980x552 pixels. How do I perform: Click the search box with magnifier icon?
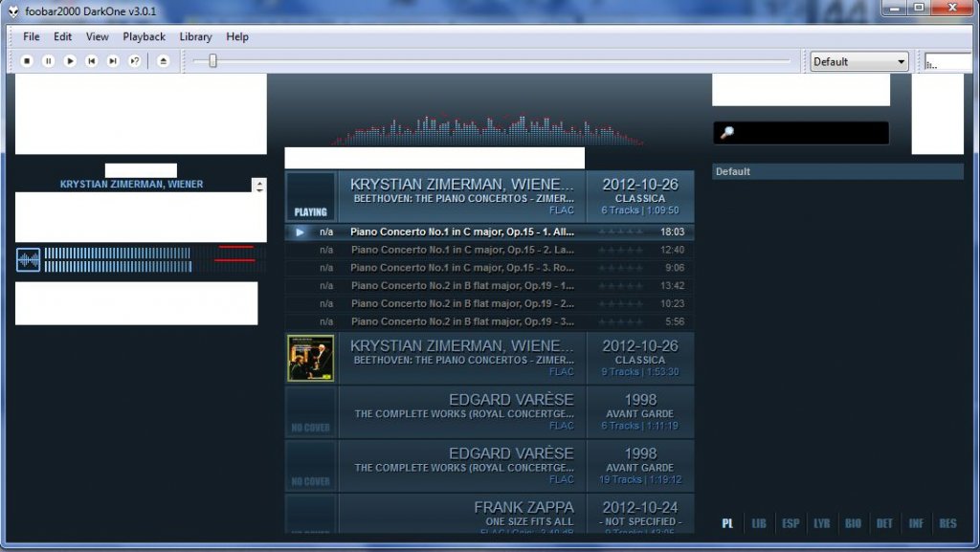(x=801, y=133)
